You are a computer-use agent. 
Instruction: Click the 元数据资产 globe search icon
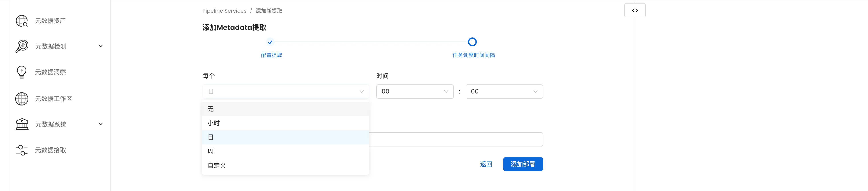pos(22,21)
